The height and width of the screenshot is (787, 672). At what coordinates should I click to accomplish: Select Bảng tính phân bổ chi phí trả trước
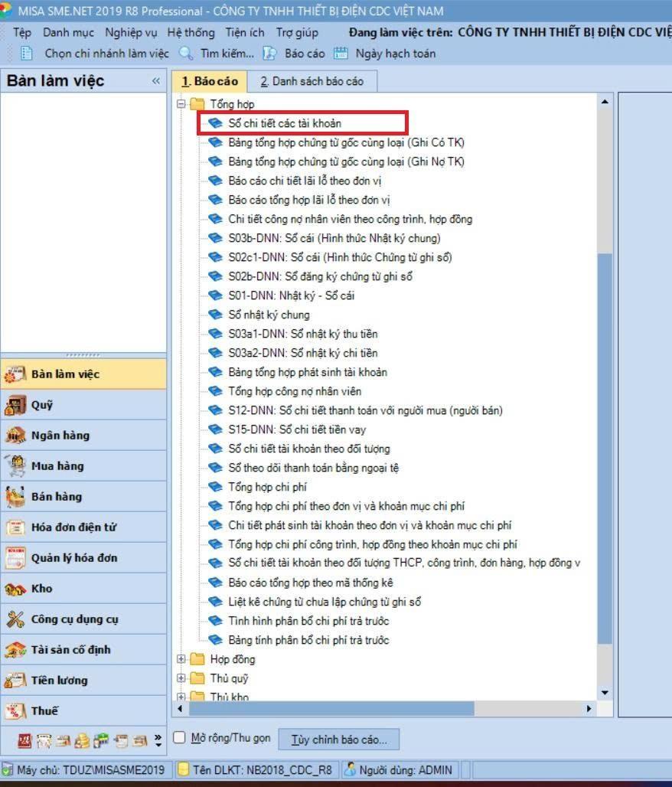[x=308, y=640]
